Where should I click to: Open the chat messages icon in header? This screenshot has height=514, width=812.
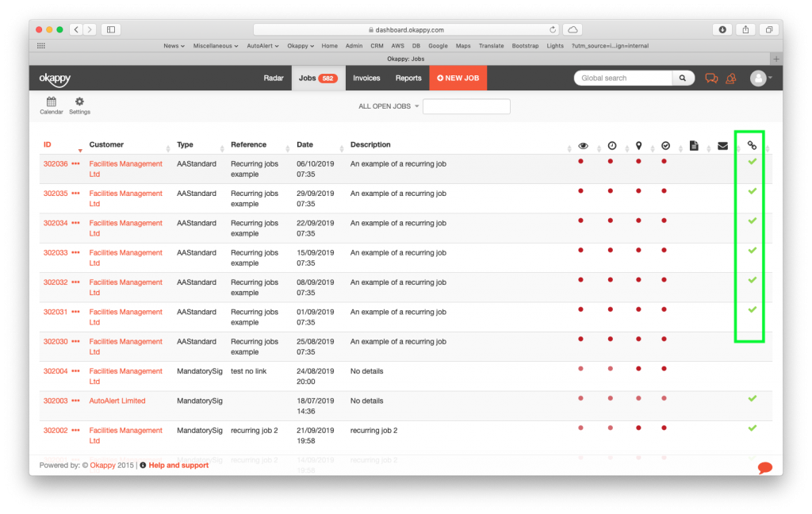point(711,79)
